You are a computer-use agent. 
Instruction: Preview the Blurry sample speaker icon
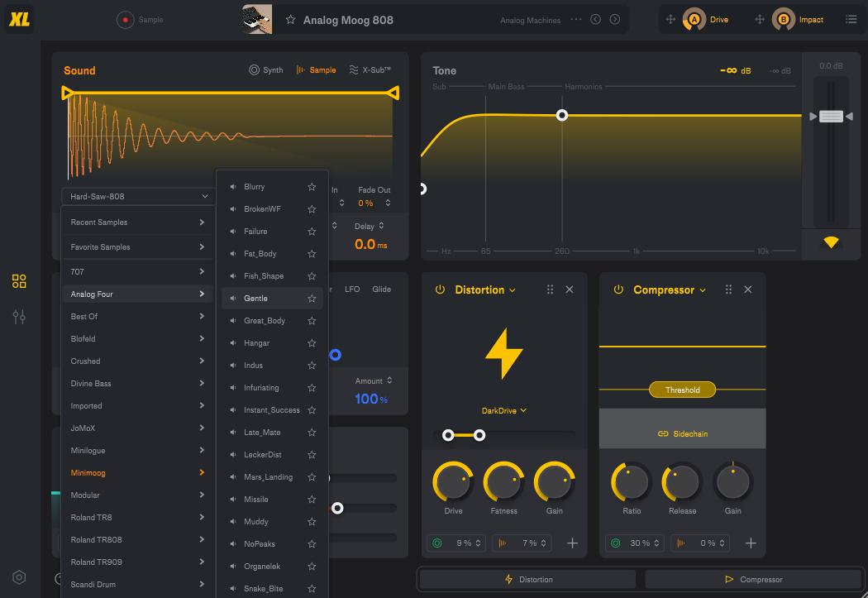[233, 187]
